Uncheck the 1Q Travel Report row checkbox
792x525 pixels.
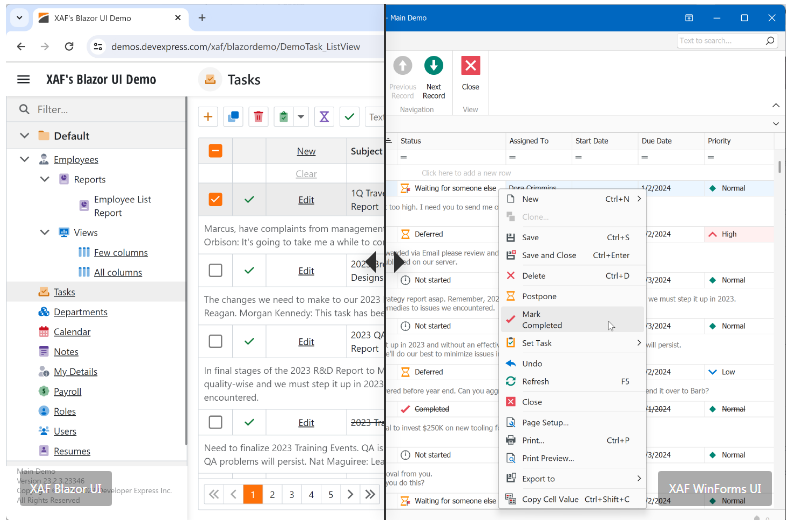pyautogui.click(x=215, y=199)
